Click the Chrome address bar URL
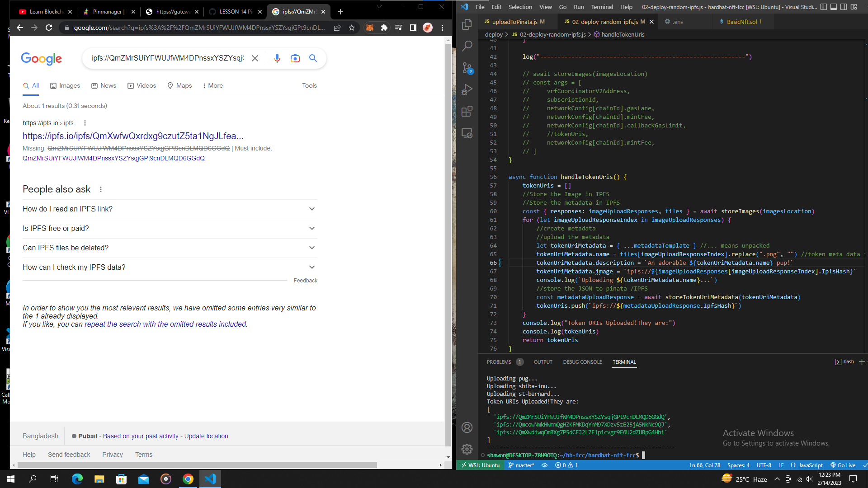868x488 pixels. (199, 28)
